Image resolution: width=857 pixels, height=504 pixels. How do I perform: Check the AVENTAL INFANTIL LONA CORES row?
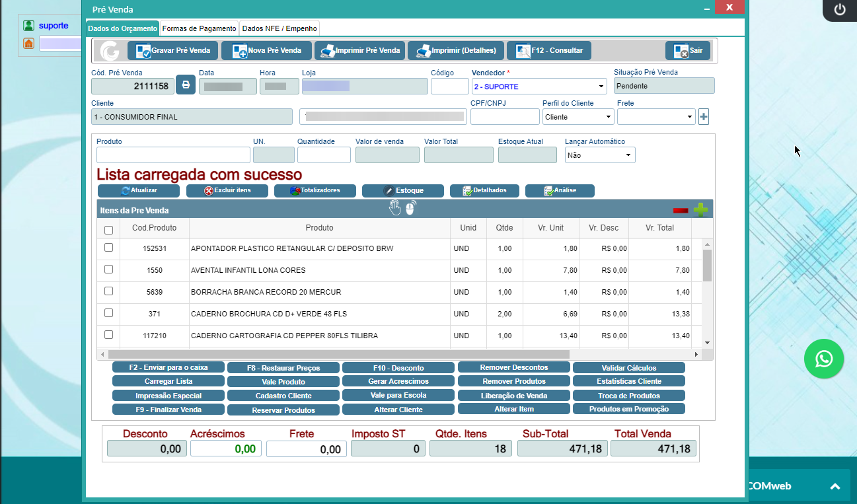(x=109, y=270)
